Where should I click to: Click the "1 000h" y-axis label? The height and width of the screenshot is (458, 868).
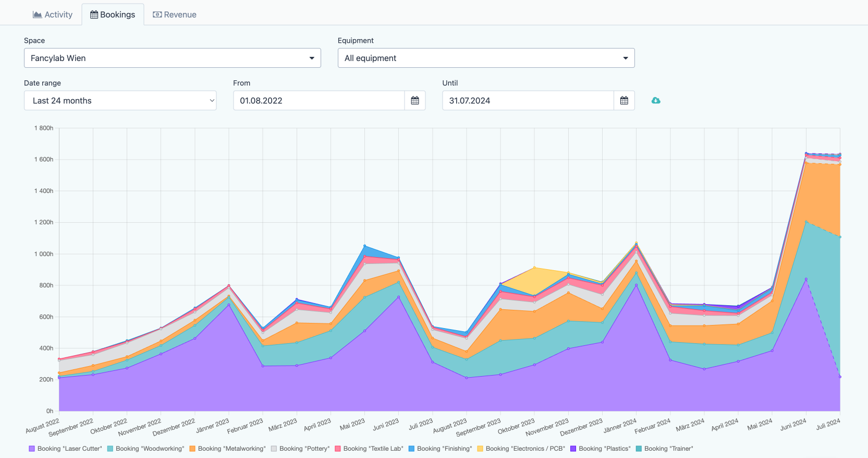[44, 254]
